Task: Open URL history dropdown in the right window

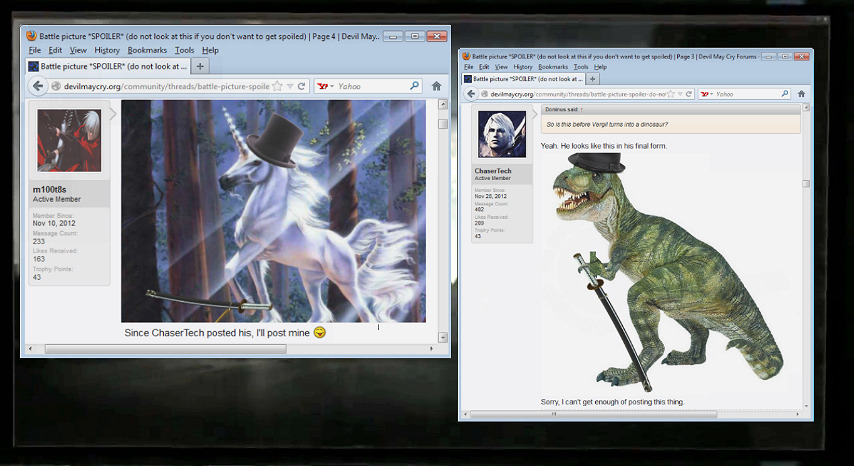Action: click(x=680, y=94)
